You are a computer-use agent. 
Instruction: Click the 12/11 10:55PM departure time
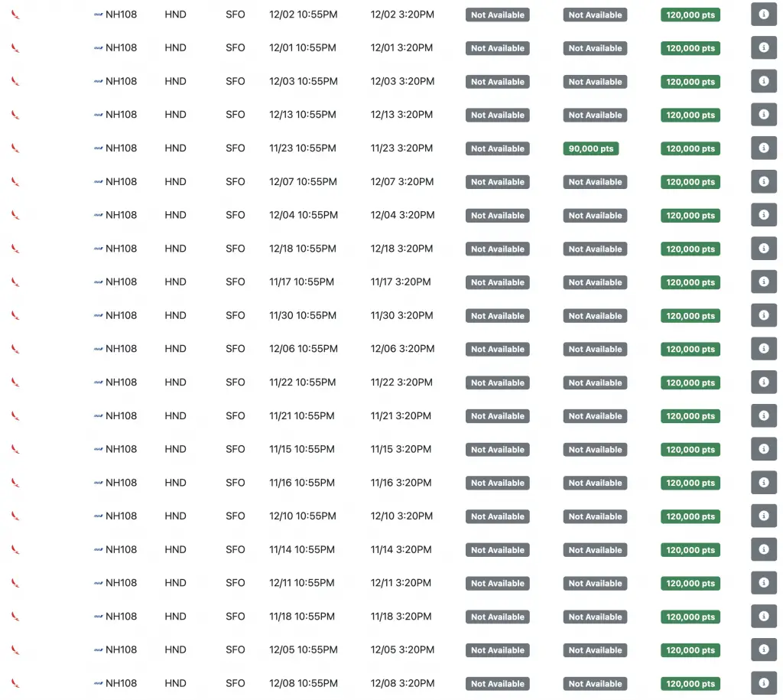[301, 583]
